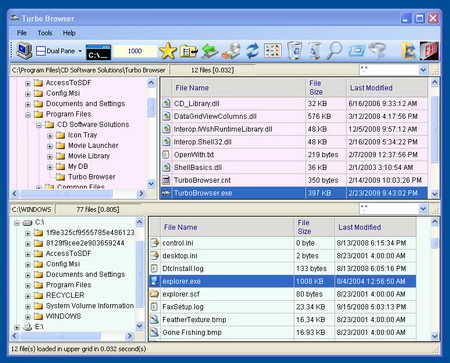Sort C:\WINDOWS list by File Size header
450x363 pixels.
(x=314, y=227)
